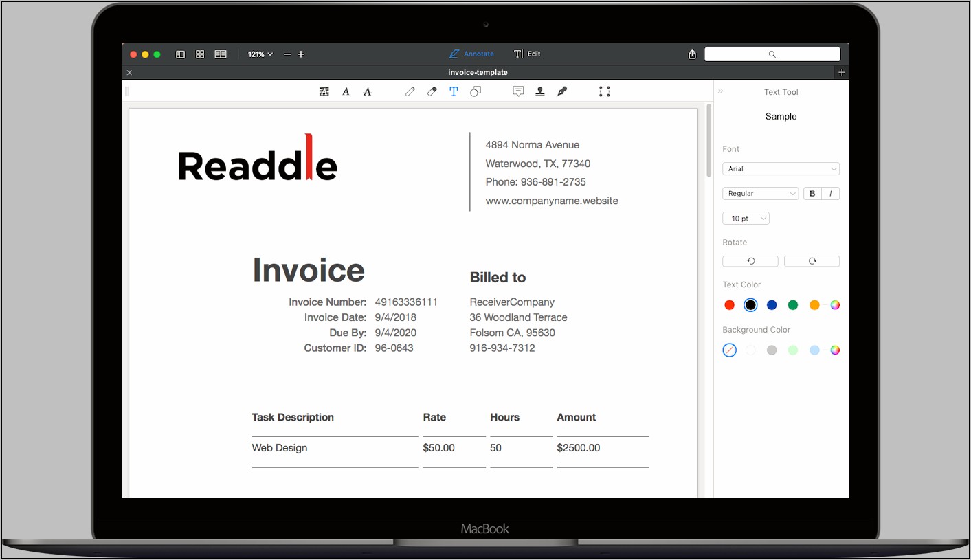Open custom text color picker

click(835, 305)
